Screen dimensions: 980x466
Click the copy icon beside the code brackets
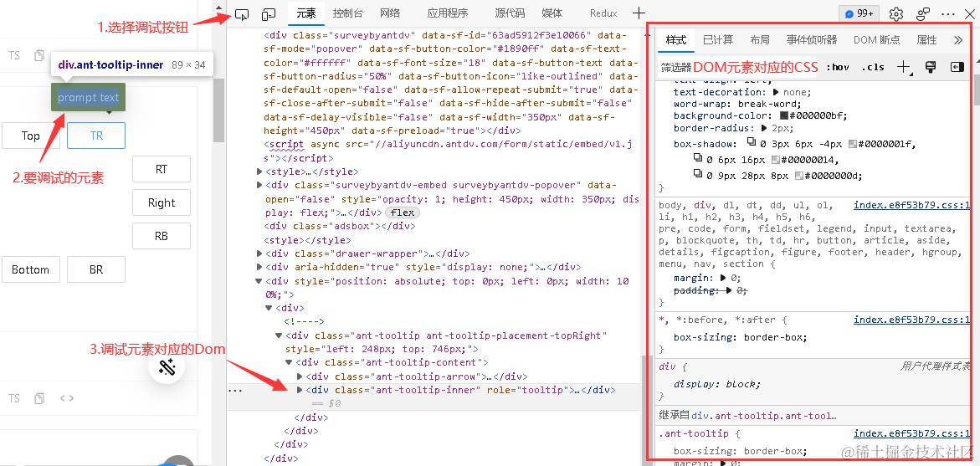(39, 398)
